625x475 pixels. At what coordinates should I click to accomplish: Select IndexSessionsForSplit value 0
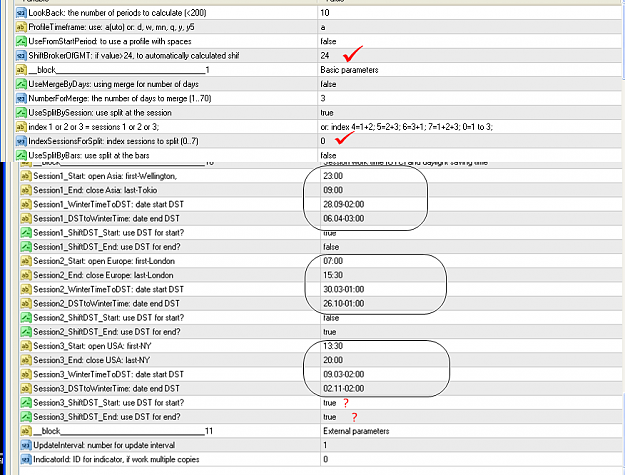[x=323, y=141]
